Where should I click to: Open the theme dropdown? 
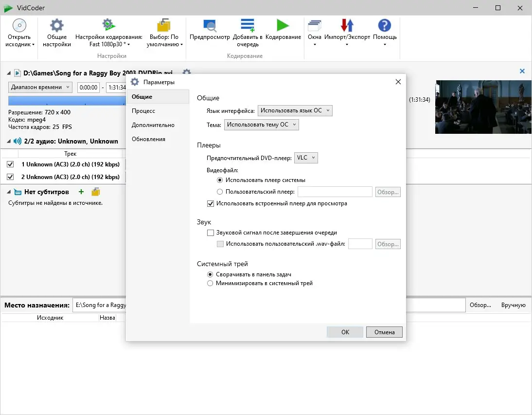point(261,125)
